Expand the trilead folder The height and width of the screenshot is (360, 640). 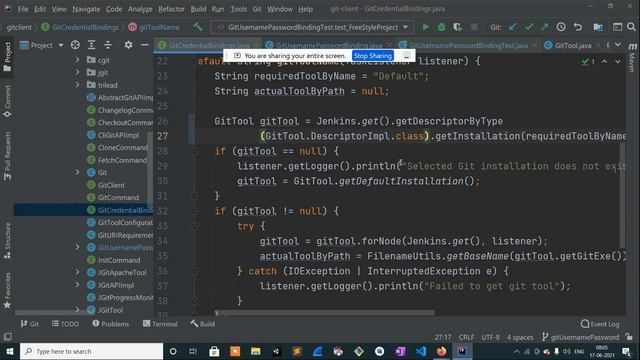tap(77, 85)
